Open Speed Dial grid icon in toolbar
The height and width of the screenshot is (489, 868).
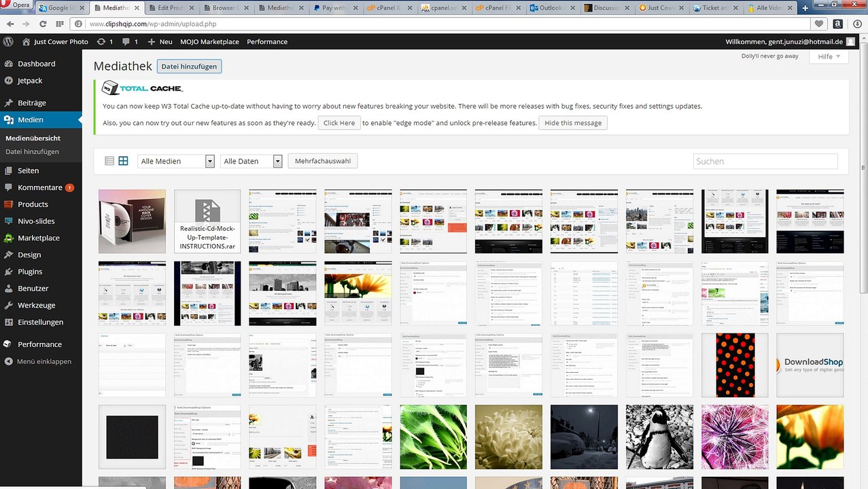60,24
